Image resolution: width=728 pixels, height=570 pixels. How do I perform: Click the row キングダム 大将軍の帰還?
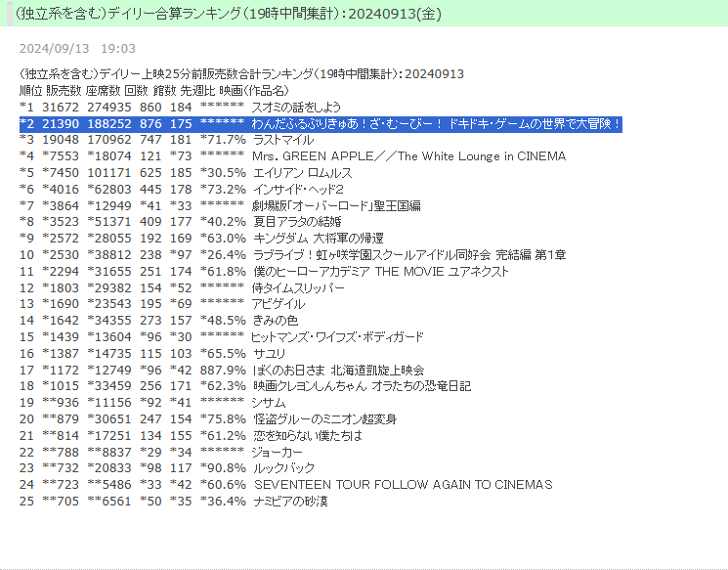click(201, 239)
